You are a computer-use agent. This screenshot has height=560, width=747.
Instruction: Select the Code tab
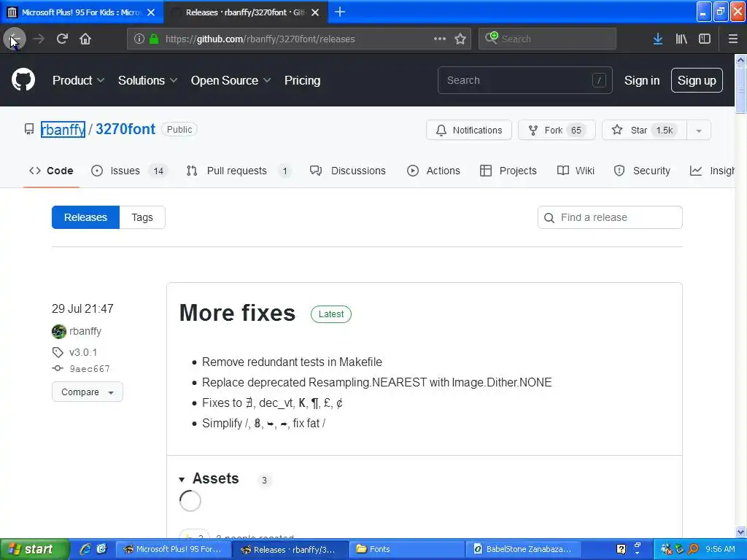click(51, 171)
